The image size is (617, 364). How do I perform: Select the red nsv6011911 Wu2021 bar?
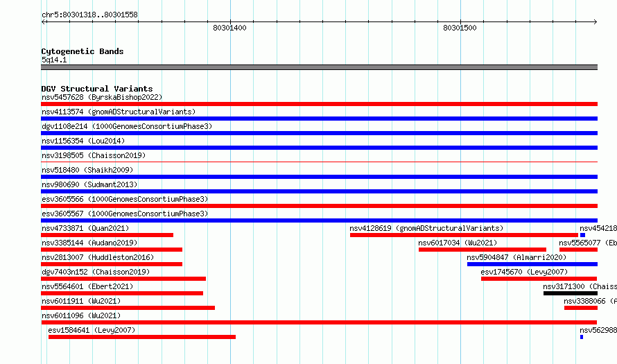click(x=128, y=308)
